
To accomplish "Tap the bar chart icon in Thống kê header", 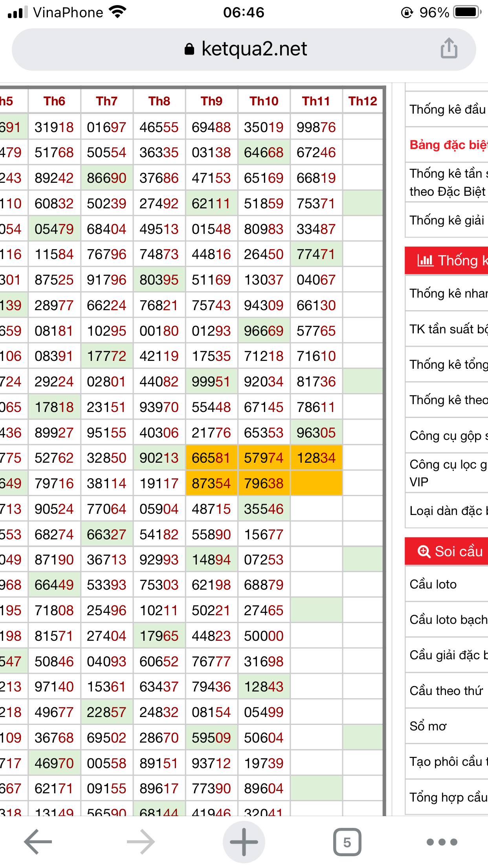I will pyautogui.click(x=425, y=260).
